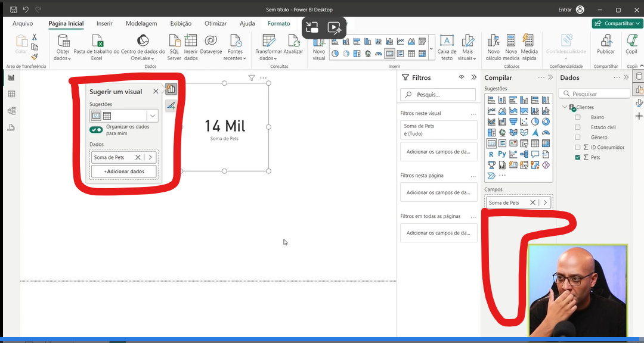Screen dimensions: 644x343
Task: Open the Obter dados menu
Action: click(x=63, y=47)
